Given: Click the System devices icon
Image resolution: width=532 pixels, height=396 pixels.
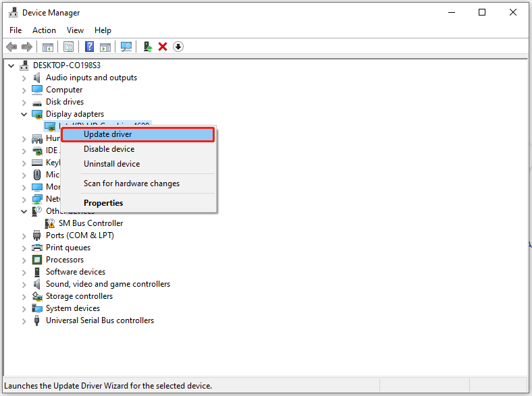Looking at the screenshot, I should point(37,308).
